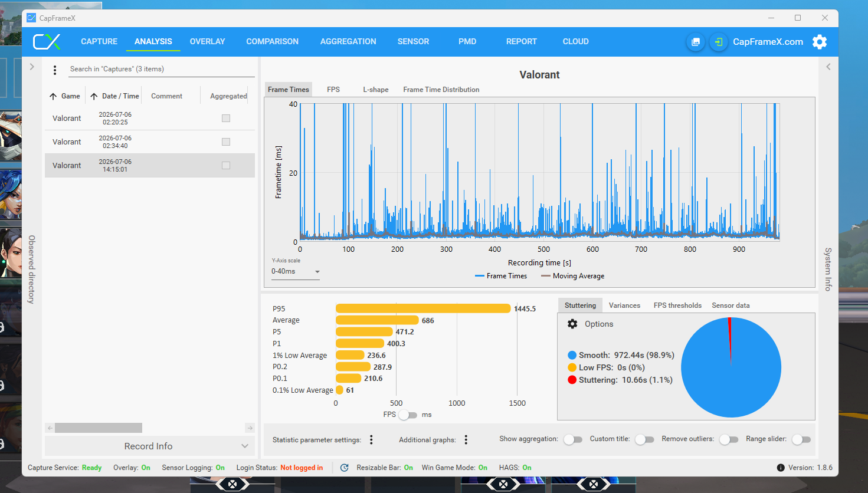The height and width of the screenshot is (493, 868).
Task: Check Aggregated box for 02:20:25 capture
Action: click(226, 119)
